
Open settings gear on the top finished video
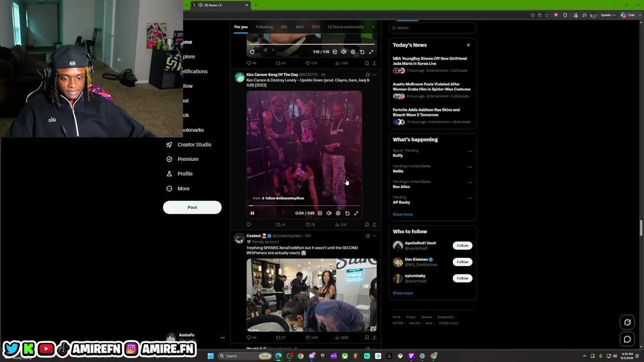[x=353, y=52]
